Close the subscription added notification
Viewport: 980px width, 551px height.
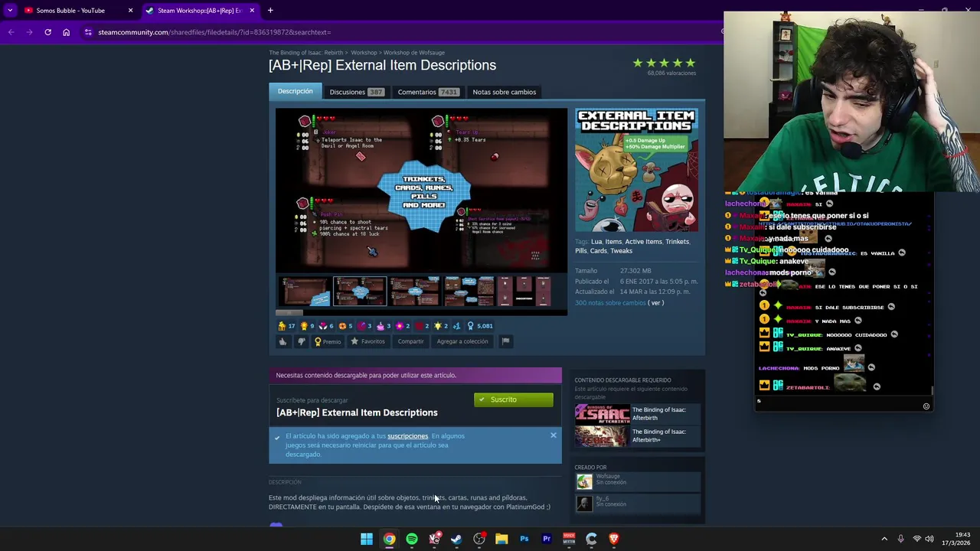pos(554,435)
